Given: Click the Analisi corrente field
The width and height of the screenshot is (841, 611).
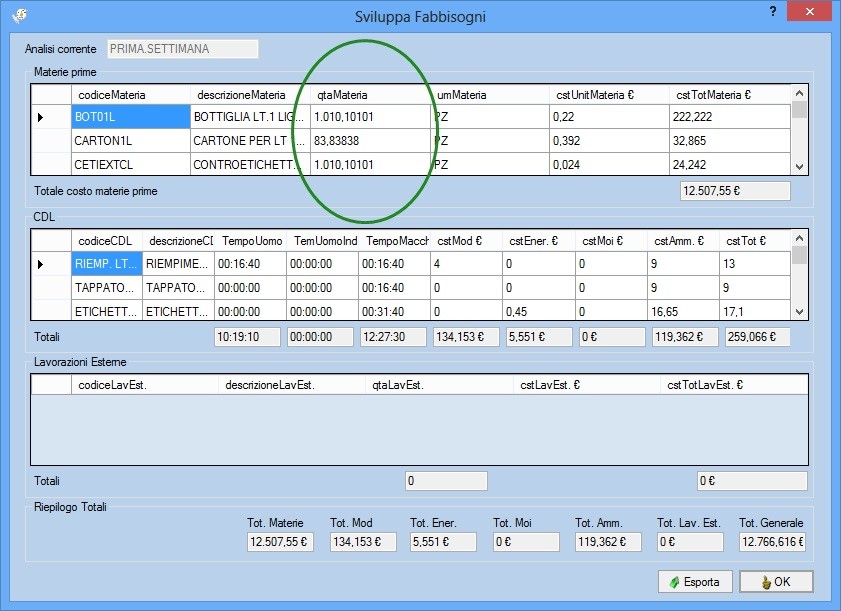Looking at the screenshot, I should click(x=181, y=48).
